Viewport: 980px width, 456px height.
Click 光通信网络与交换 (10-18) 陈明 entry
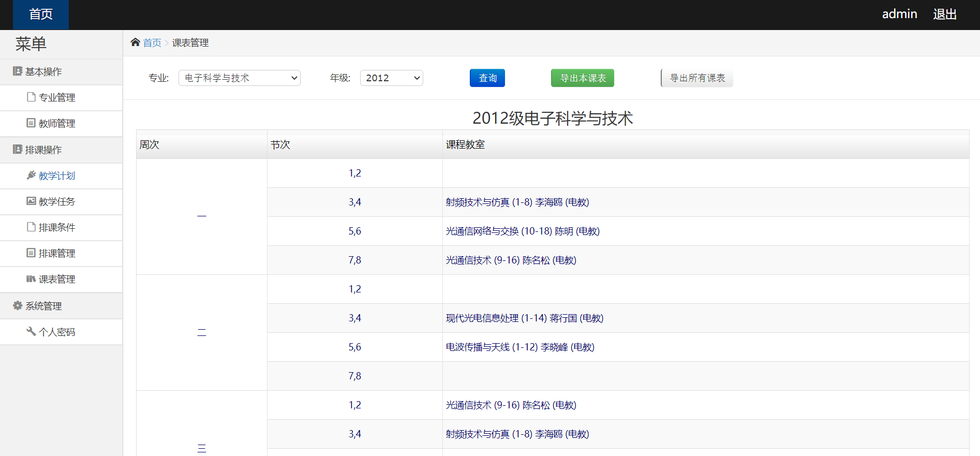click(523, 231)
